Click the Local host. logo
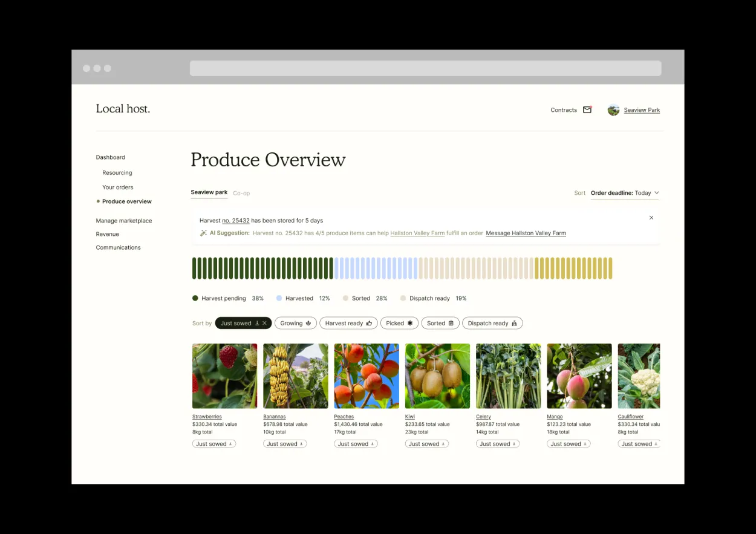Image resolution: width=756 pixels, height=534 pixels. pos(123,109)
